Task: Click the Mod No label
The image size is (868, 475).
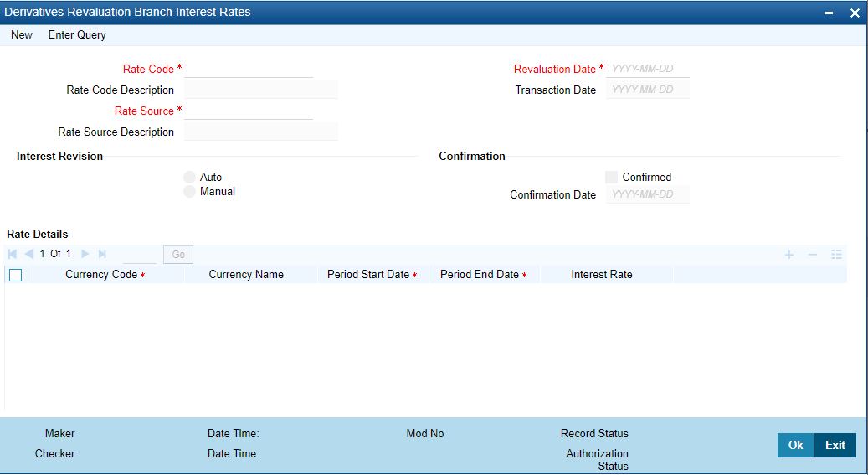Action: pos(425,433)
